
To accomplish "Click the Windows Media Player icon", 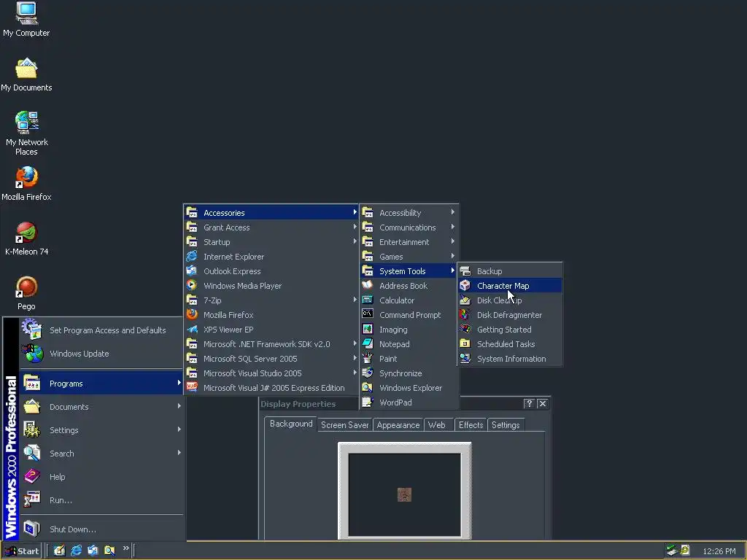I will pyautogui.click(x=192, y=285).
